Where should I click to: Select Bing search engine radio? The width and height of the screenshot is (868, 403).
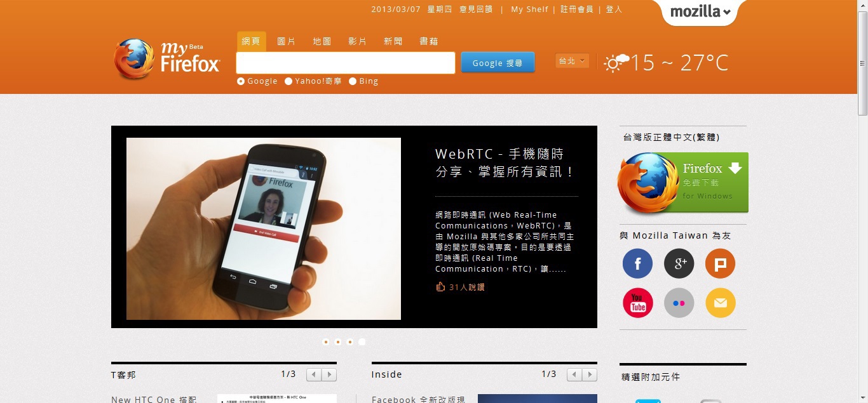click(353, 81)
